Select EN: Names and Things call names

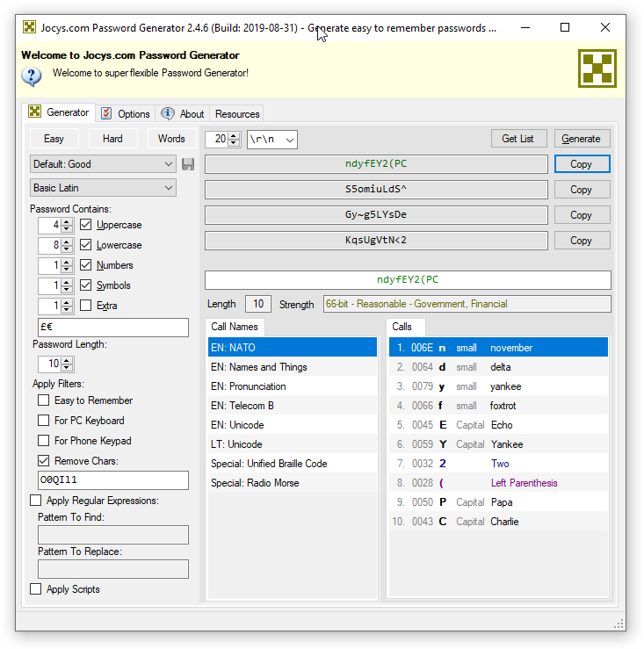point(293,367)
